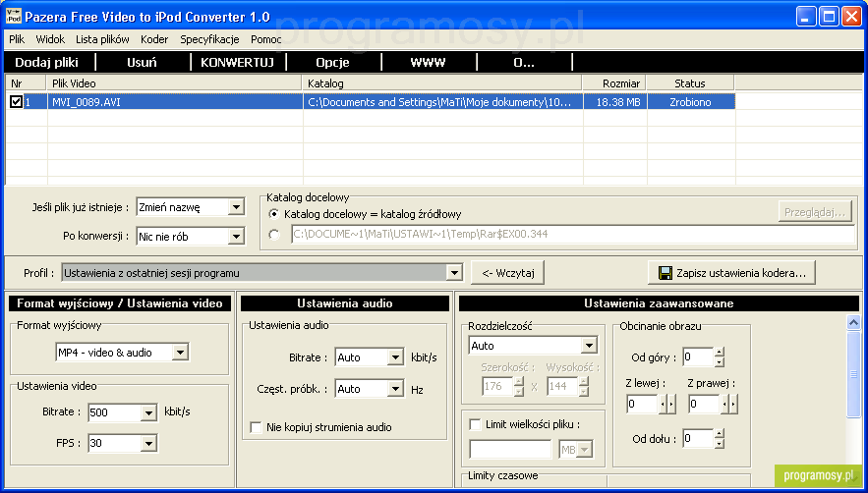Select the MVI_0089.AVI file name cell
Viewport: 868px width, 493px height.
click(174, 102)
